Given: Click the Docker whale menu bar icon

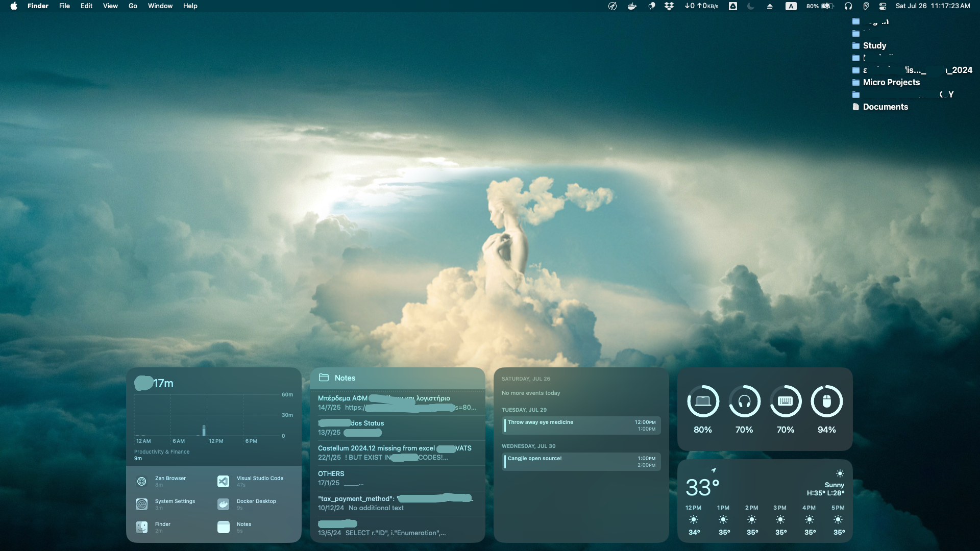Looking at the screenshot, I should (632, 6).
